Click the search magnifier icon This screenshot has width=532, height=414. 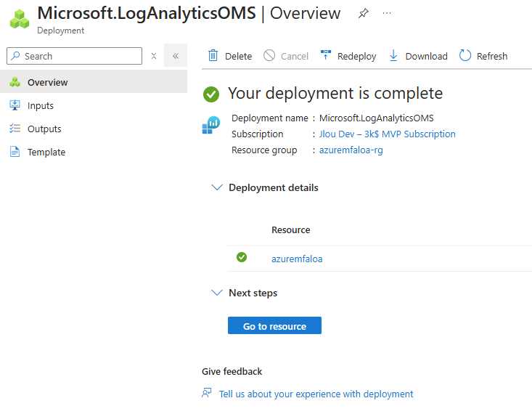[x=15, y=56]
